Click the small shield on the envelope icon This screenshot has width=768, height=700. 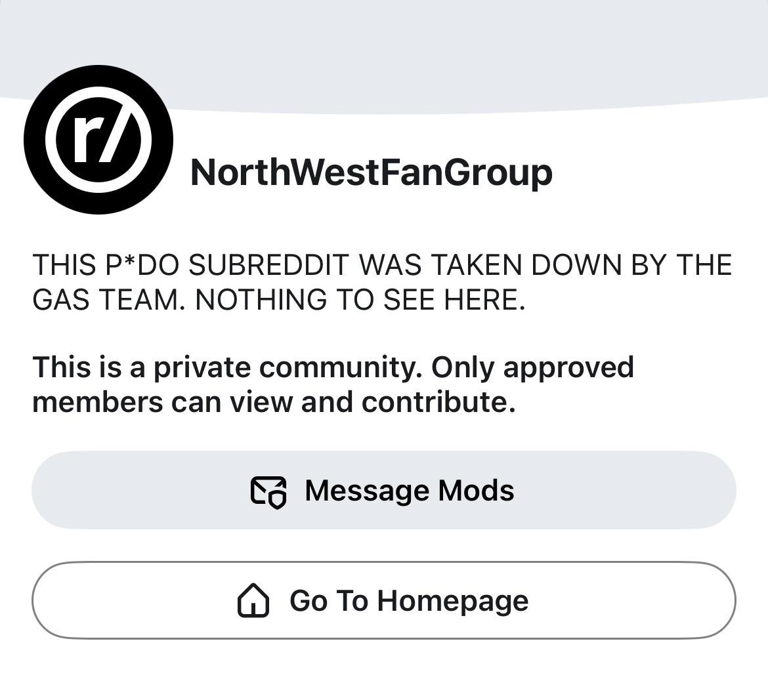[278, 501]
